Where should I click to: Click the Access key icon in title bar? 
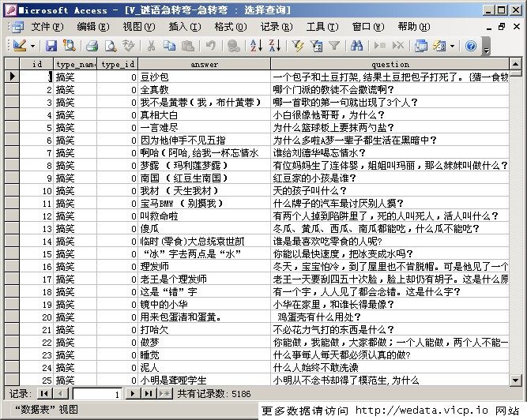[x=11, y=10]
